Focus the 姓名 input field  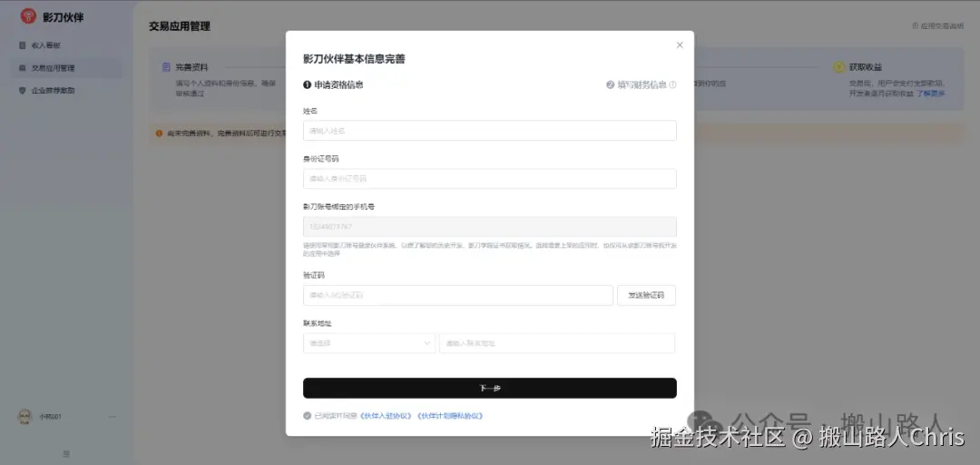tap(489, 131)
